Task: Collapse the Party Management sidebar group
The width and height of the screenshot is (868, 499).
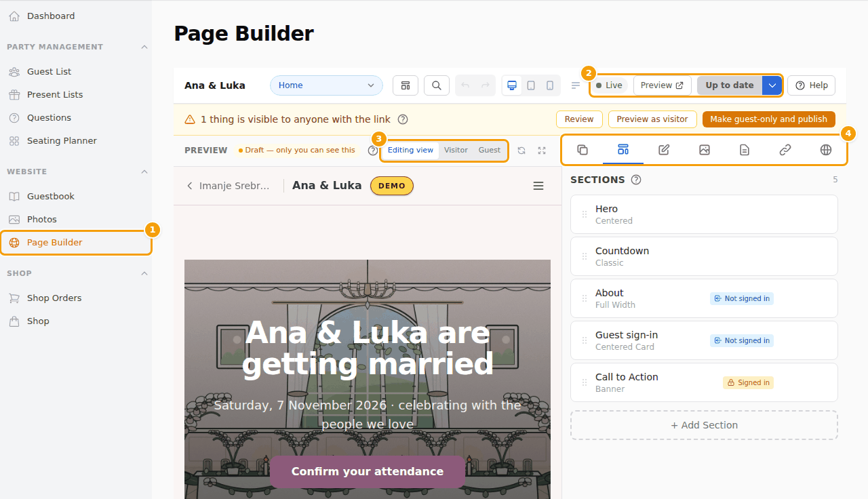Action: (144, 47)
